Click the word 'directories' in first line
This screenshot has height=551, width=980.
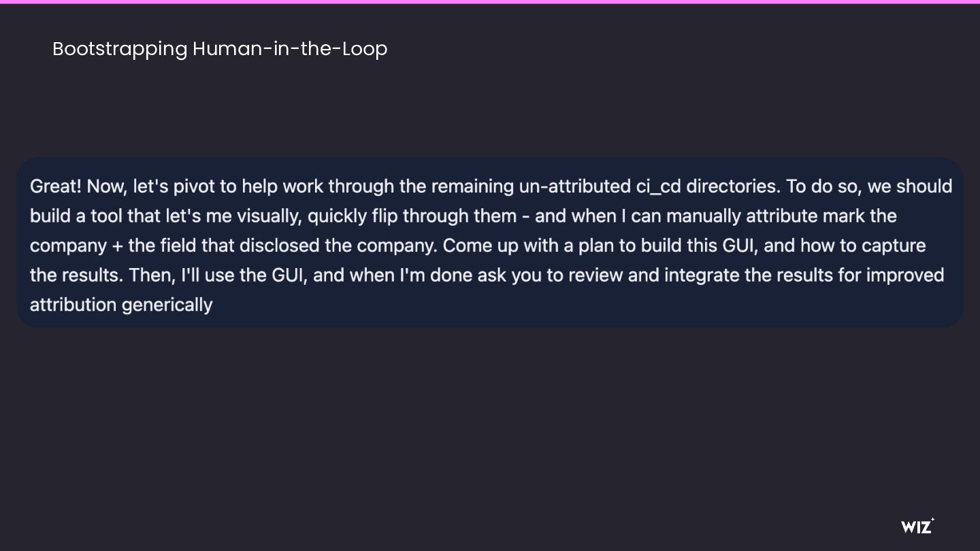click(734, 186)
